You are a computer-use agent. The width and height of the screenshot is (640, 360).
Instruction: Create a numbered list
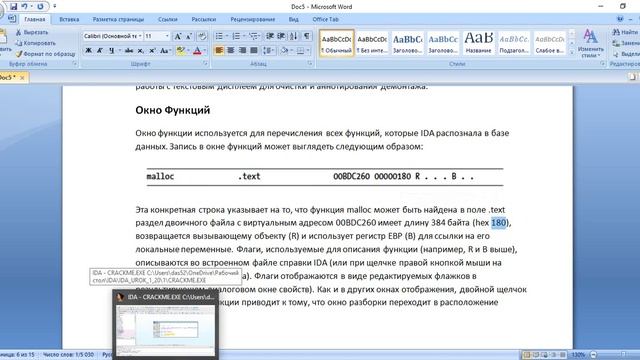[x=236, y=36]
